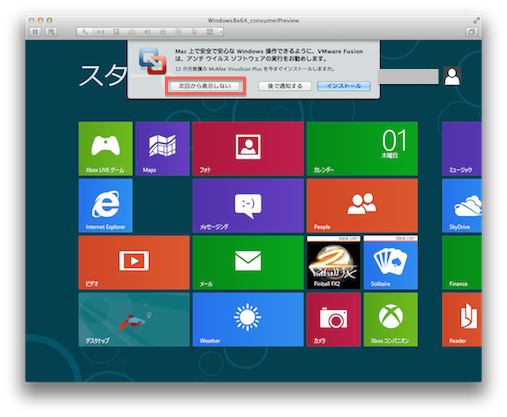Open the メール tile
The image size is (507, 417).
pyautogui.click(x=248, y=263)
